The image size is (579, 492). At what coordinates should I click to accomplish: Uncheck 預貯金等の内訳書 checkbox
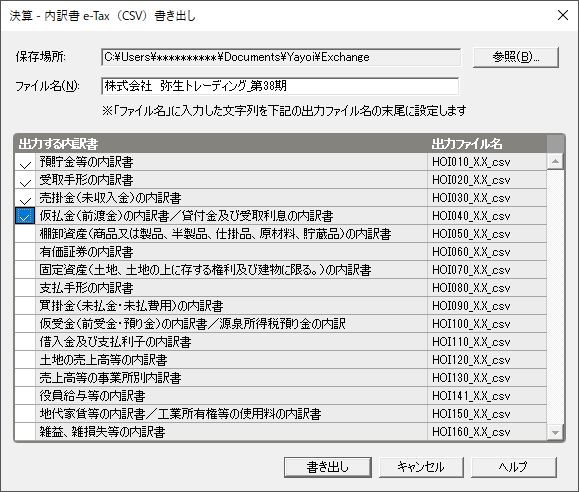pos(25,162)
